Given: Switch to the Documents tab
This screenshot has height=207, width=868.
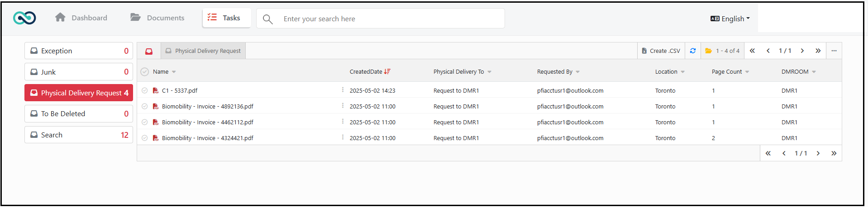Looking at the screenshot, I should pyautogui.click(x=157, y=18).
